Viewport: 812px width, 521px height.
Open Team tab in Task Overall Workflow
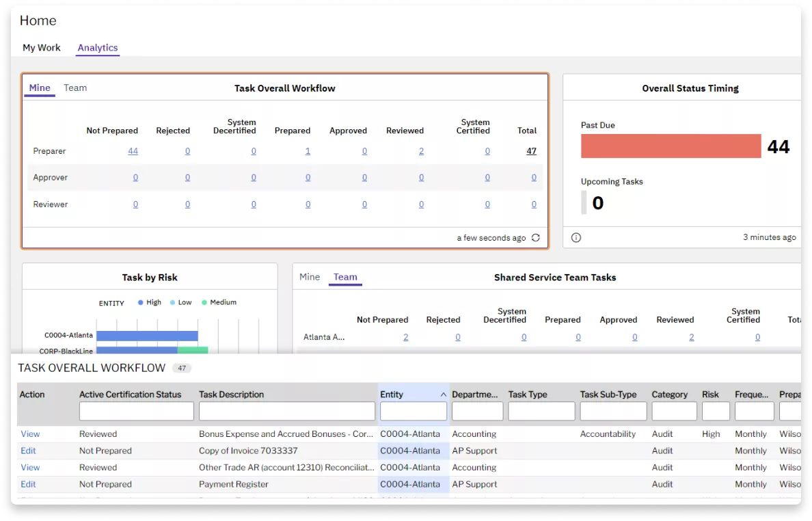coord(75,88)
